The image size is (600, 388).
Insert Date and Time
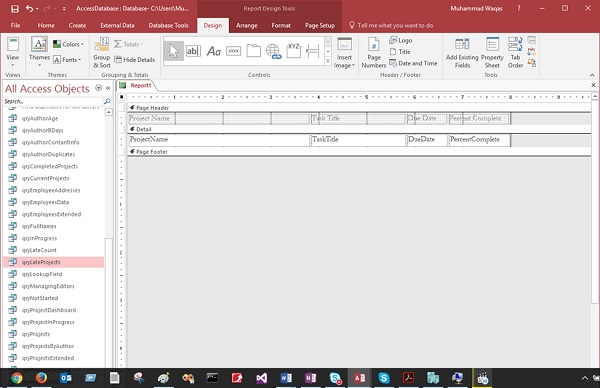[x=413, y=63]
